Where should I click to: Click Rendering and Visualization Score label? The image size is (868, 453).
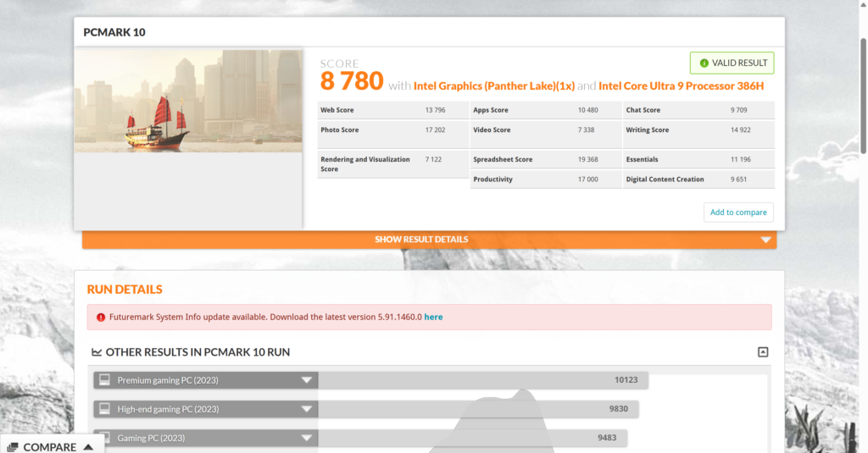pyautogui.click(x=364, y=164)
